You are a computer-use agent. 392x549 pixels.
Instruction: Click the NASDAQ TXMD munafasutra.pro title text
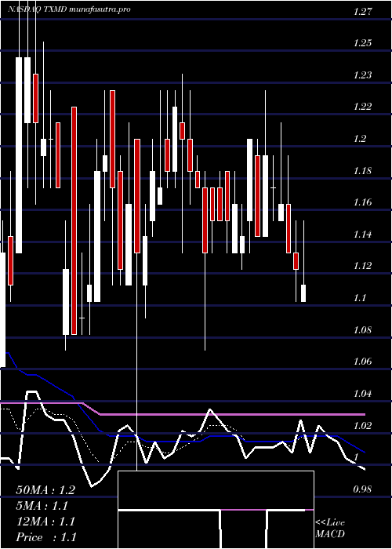(x=69, y=9)
